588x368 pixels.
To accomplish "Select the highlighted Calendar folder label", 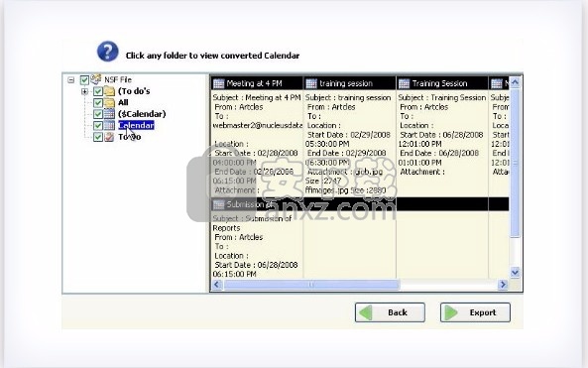I will click(136, 125).
